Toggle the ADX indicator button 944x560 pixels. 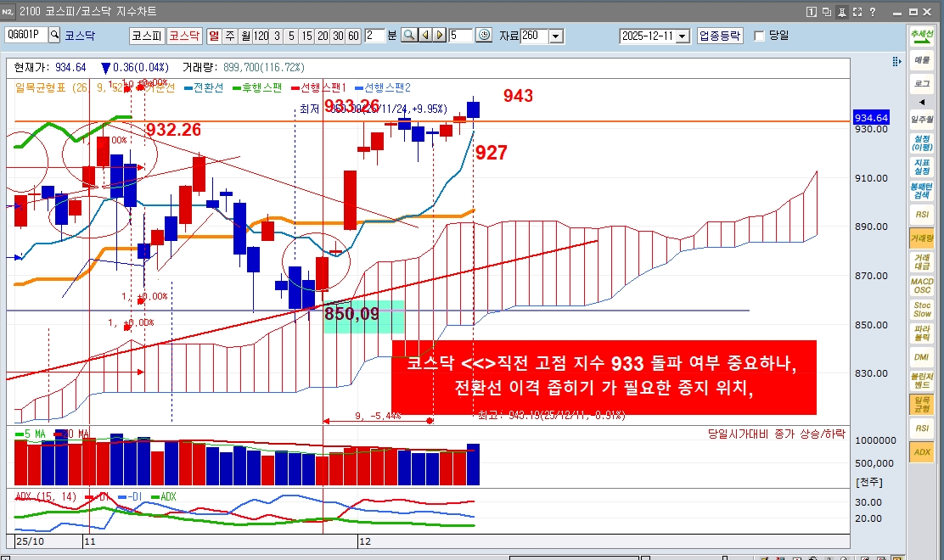click(922, 451)
